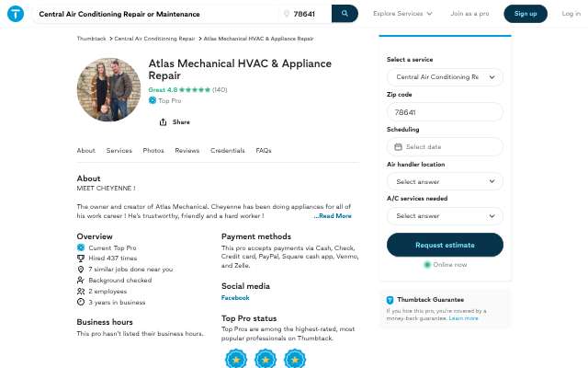Click Central Air Conditioning Repair breadcrumb
The height and width of the screenshot is (368, 588).
(x=154, y=39)
